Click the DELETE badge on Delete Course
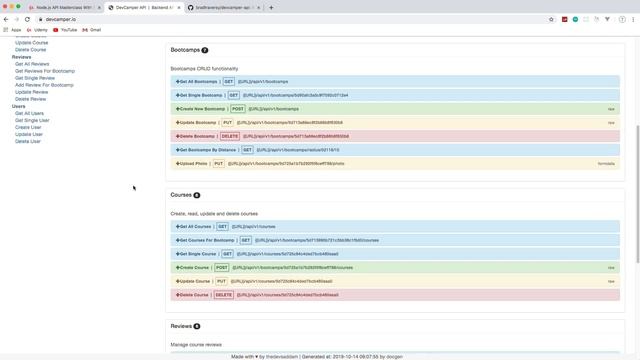Image resolution: width=640 pixels, height=360 pixels. [x=224, y=295]
